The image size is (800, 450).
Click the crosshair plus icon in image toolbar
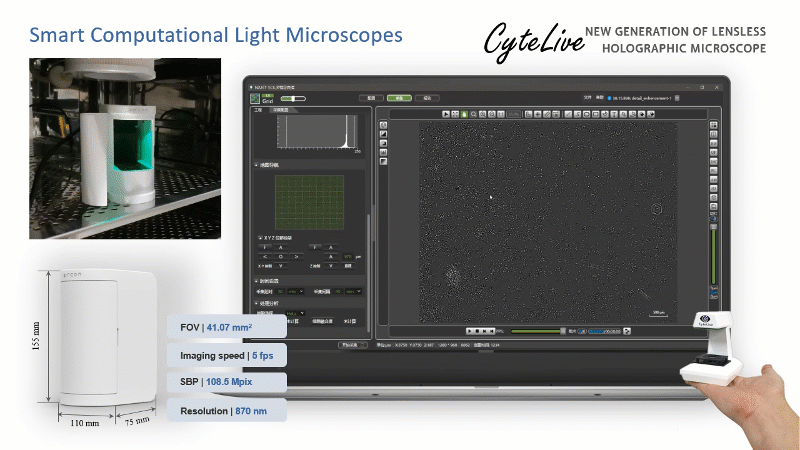538,114
